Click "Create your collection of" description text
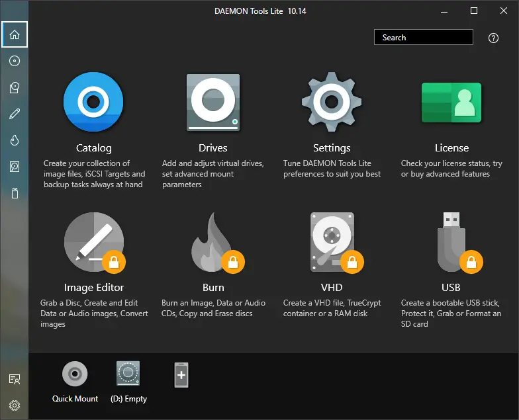This screenshot has width=519, height=420. (87, 163)
